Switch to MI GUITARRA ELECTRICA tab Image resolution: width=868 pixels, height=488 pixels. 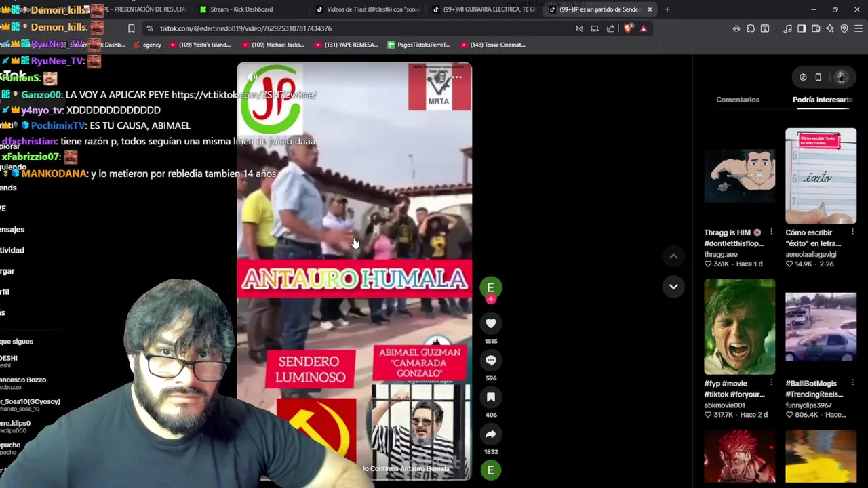click(x=485, y=9)
